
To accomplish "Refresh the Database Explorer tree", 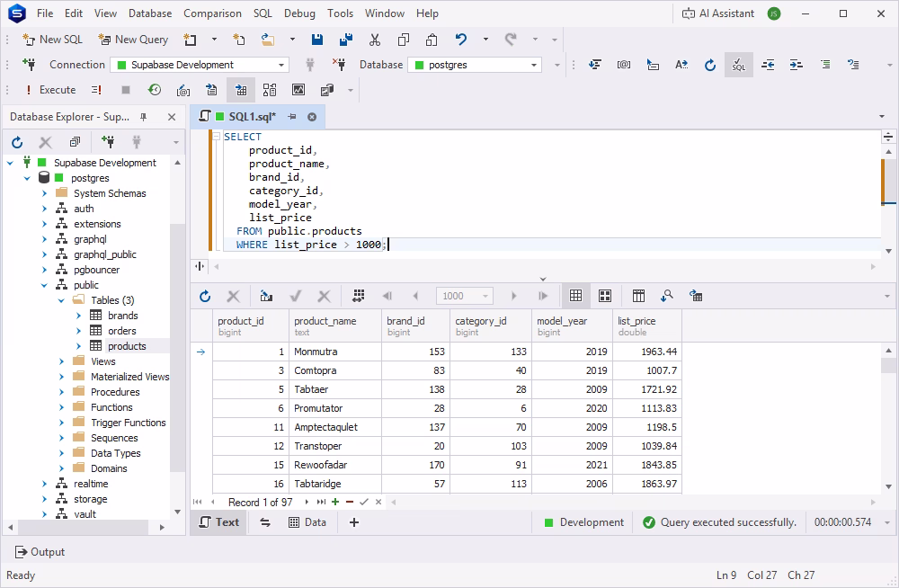I will pyautogui.click(x=17, y=142).
